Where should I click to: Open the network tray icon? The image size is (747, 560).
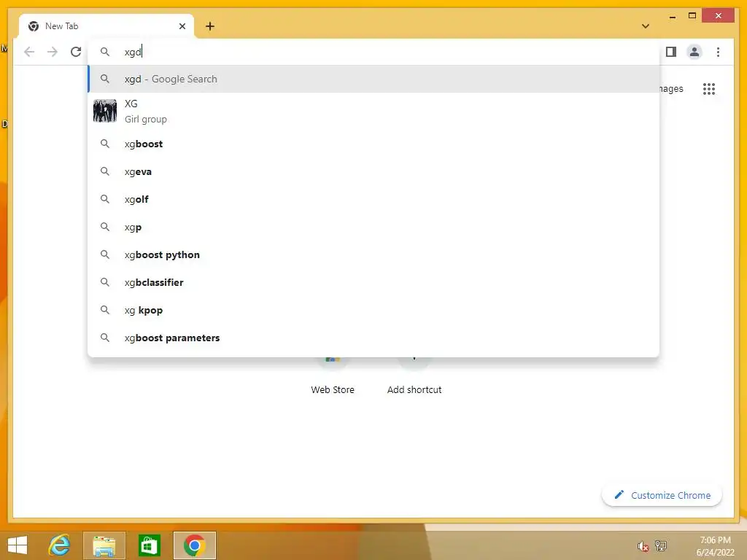point(661,545)
